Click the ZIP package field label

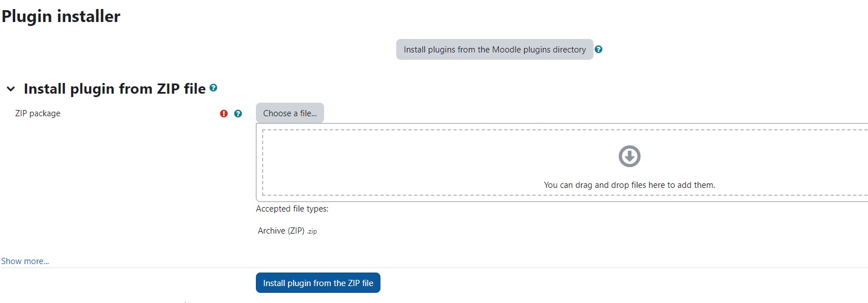(x=38, y=113)
